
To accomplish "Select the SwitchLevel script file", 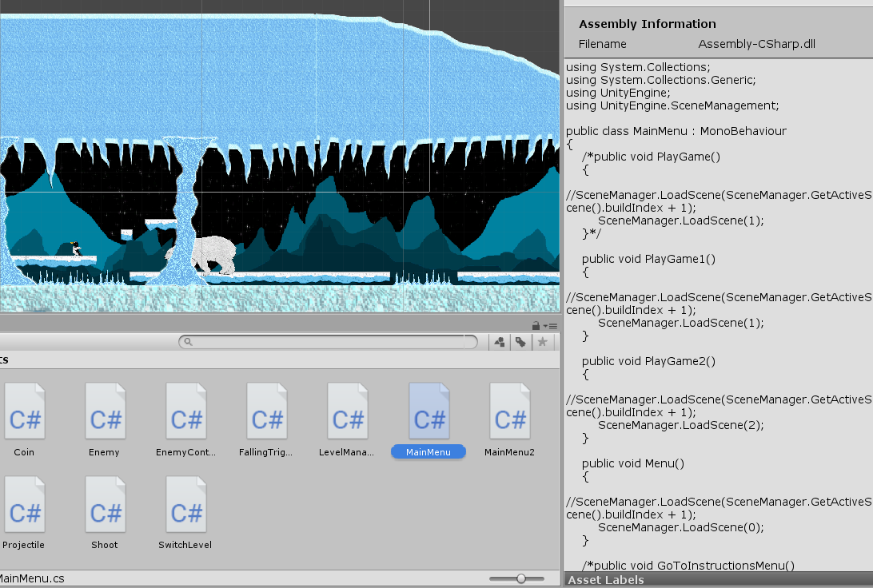I will coord(186,504).
